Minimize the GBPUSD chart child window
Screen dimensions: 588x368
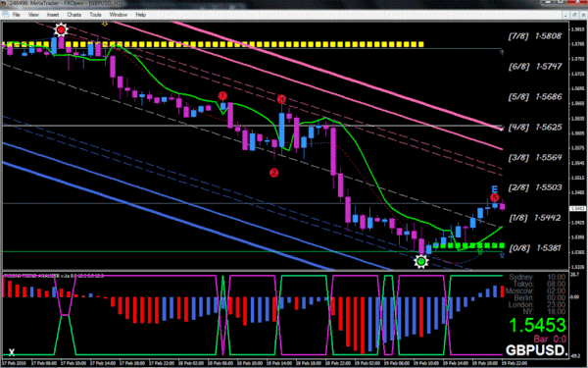coord(566,15)
